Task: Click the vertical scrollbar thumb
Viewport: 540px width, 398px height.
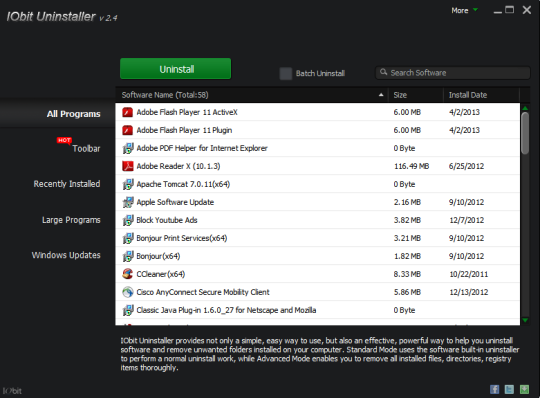Action: (525, 133)
